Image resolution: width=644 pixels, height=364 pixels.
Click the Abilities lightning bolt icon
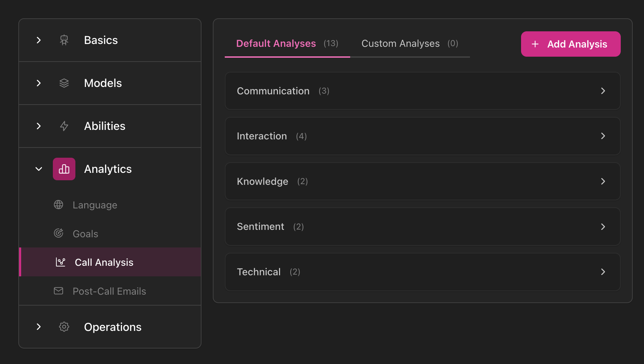click(x=64, y=126)
